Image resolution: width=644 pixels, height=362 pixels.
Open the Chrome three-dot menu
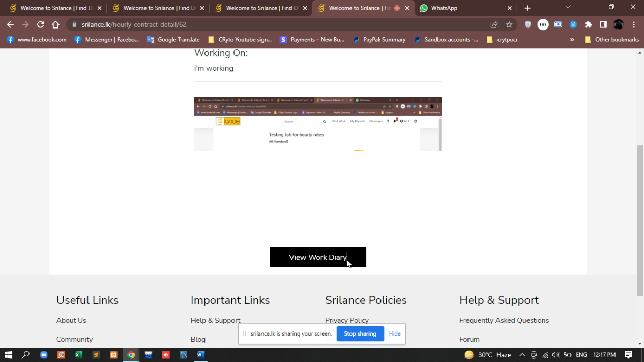coord(634,24)
